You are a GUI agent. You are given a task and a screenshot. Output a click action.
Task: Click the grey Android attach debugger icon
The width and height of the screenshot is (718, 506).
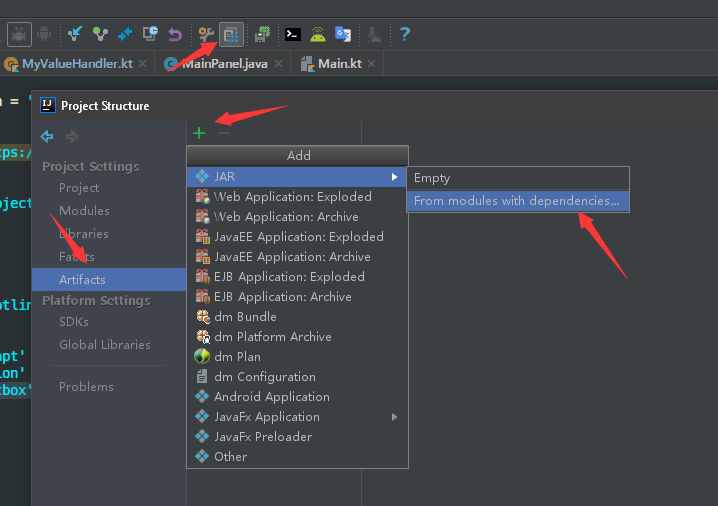[x=44, y=34]
